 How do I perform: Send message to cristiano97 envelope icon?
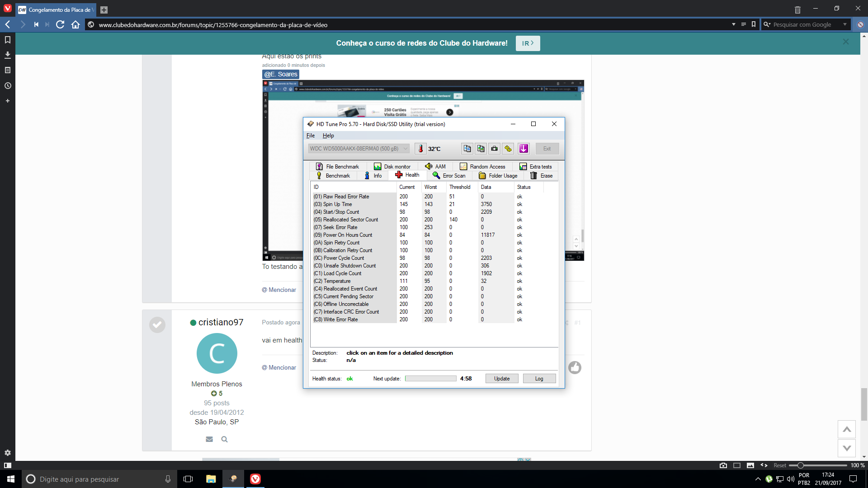click(209, 439)
